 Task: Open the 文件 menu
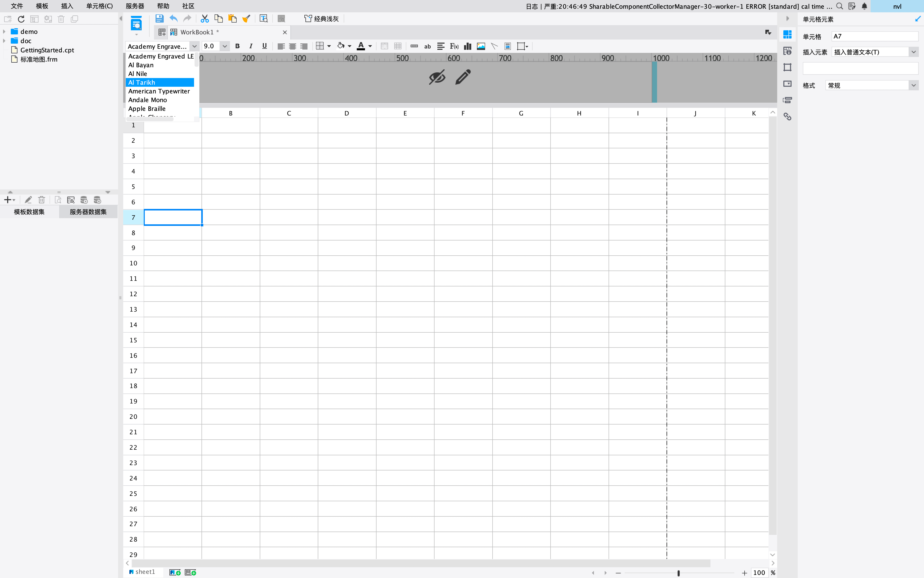pyautogui.click(x=17, y=6)
